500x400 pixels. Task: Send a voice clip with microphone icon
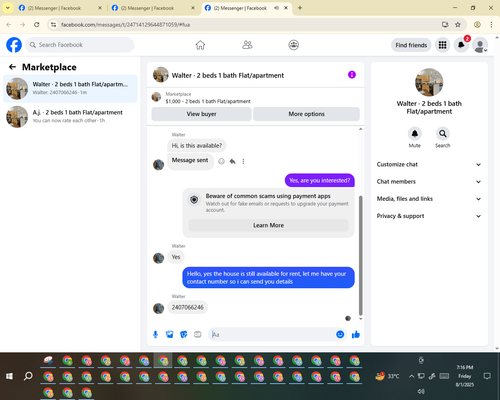tap(155, 334)
